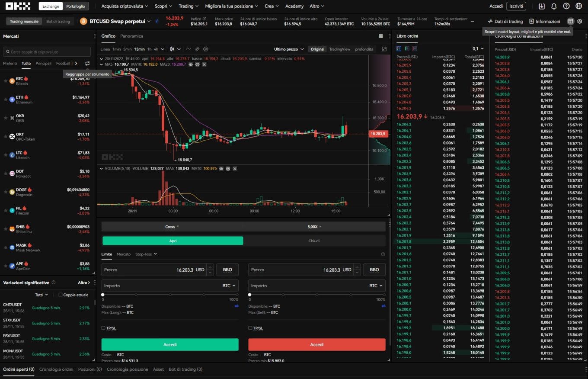Remove VOLUME indicator with X icon
Viewport: 588px width, 379px height.
(235, 168)
